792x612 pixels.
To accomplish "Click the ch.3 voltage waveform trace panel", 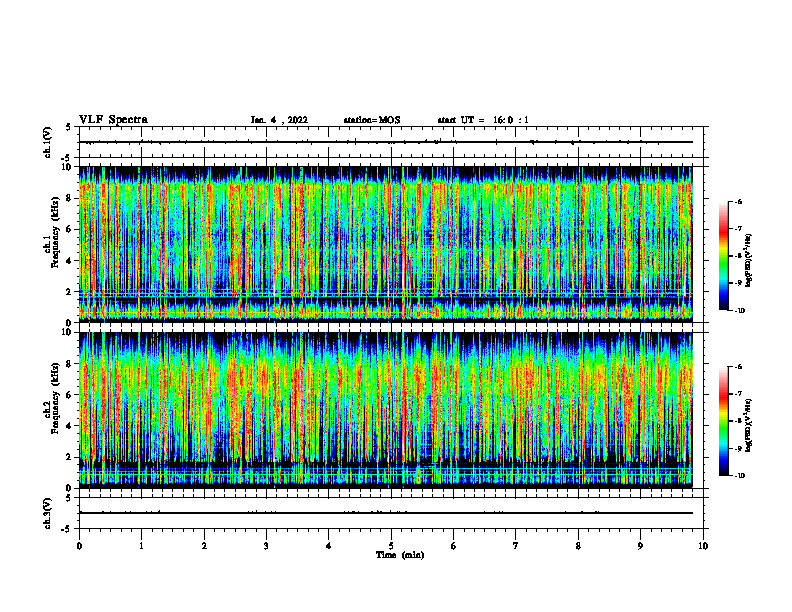I will (391, 513).
